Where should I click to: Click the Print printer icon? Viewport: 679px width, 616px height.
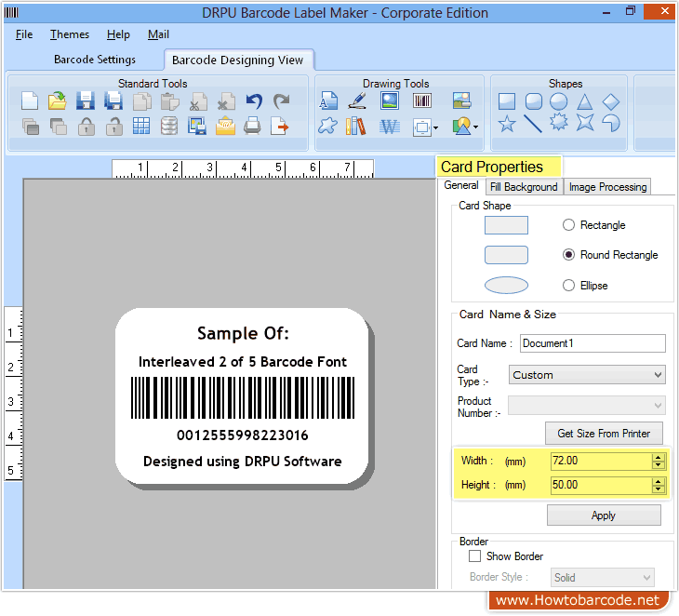pyautogui.click(x=252, y=126)
